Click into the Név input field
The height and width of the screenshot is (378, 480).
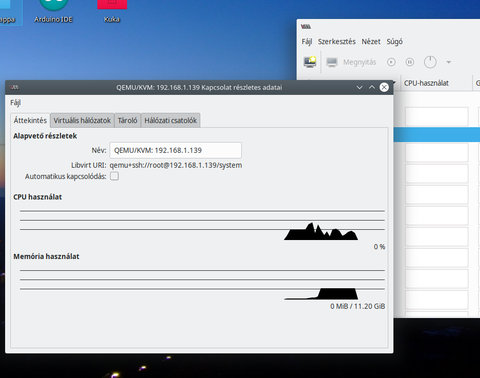click(x=176, y=150)
